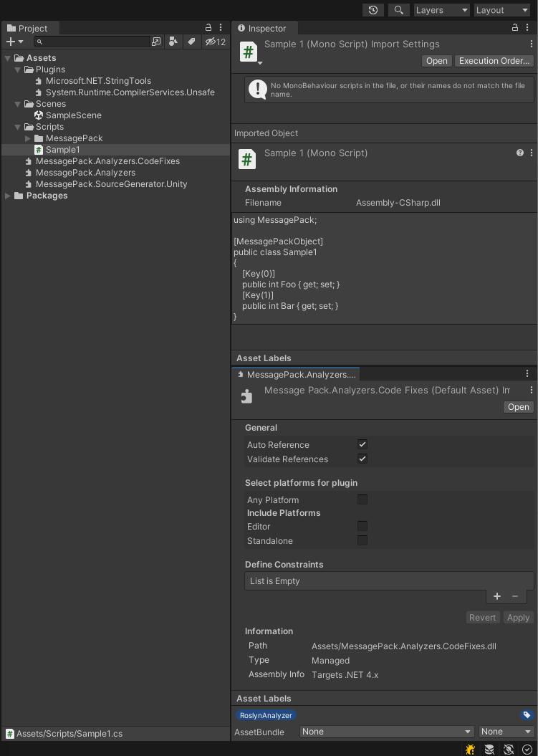This screenshot has height=756, width=538.
Task: Open the Layout dropdown
Action: [501, 10]
